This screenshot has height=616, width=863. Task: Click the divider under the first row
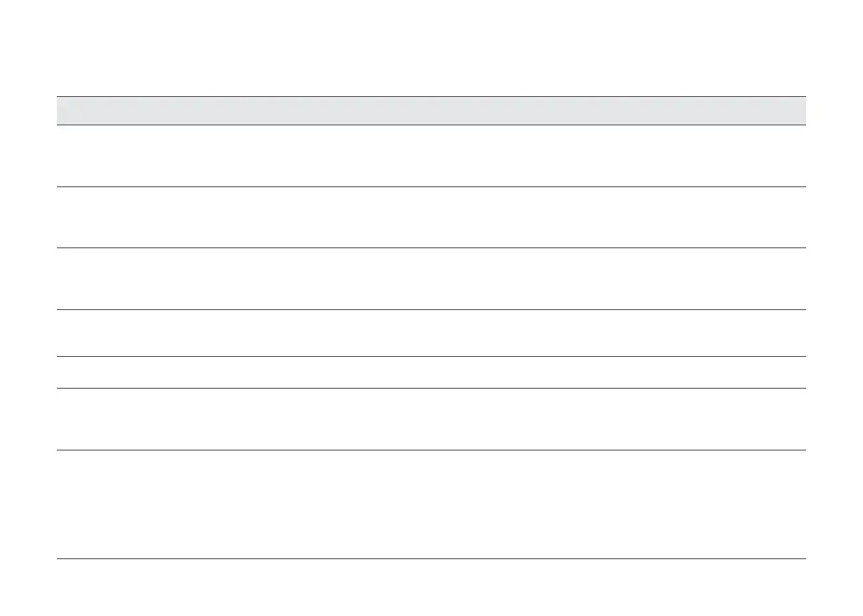coord(431,186)
